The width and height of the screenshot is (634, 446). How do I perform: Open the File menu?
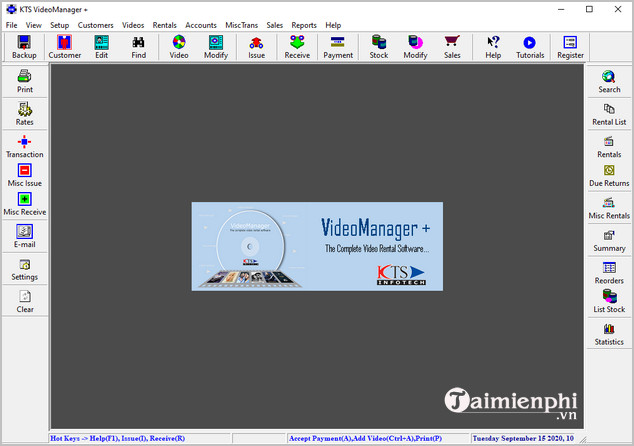(11, 25)
